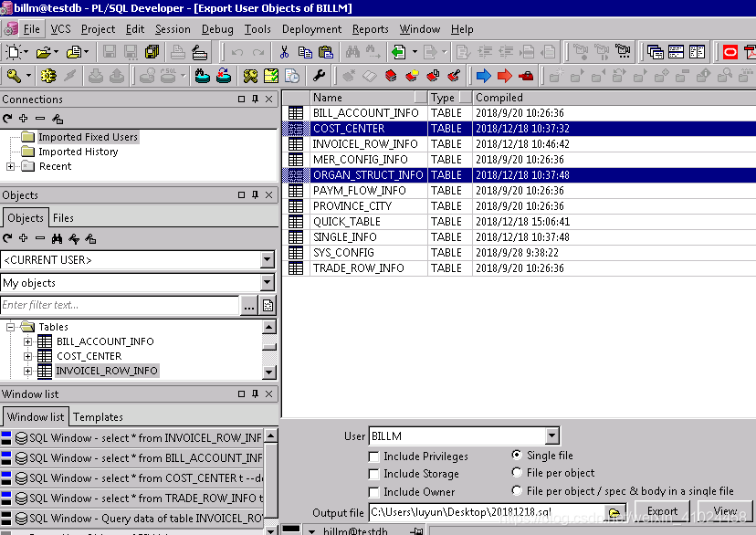Click the red stacked books icon

pyautogui.click(x=391, y=76)
